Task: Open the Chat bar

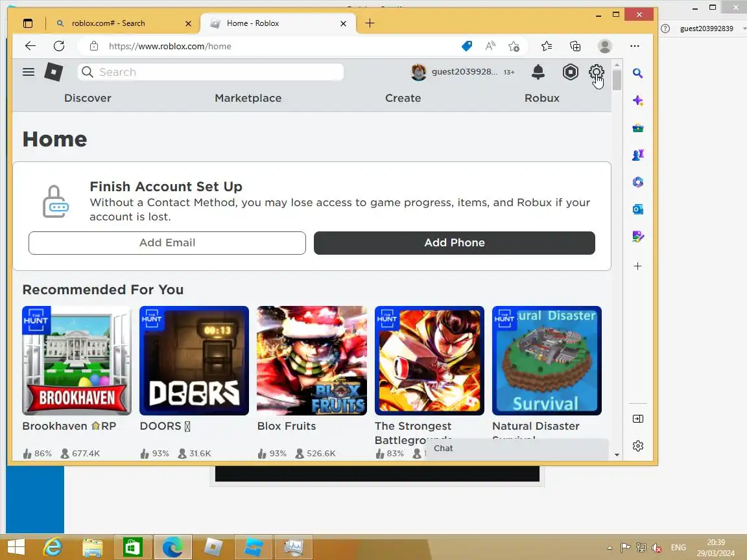Action: (x=517, y=448)
